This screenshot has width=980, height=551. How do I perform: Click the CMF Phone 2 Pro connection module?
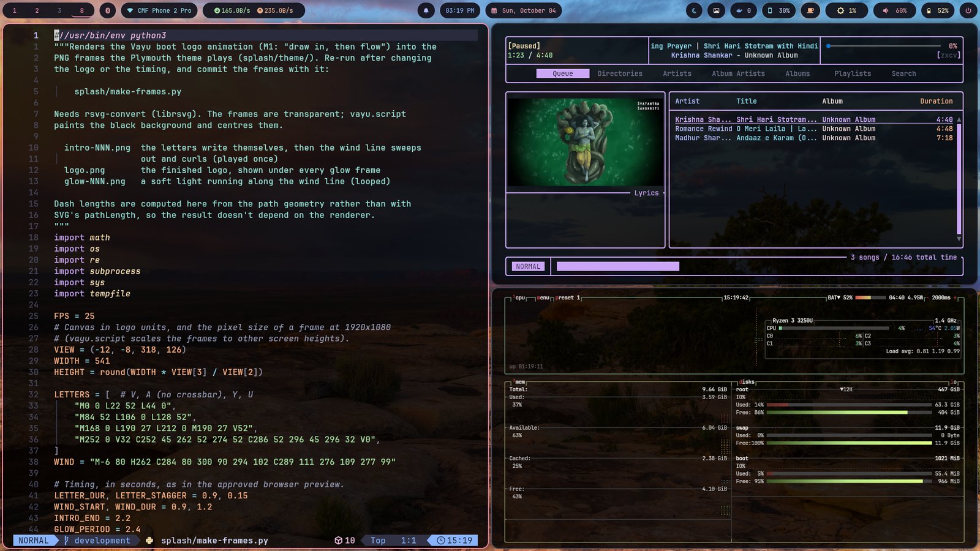(159, 10)
